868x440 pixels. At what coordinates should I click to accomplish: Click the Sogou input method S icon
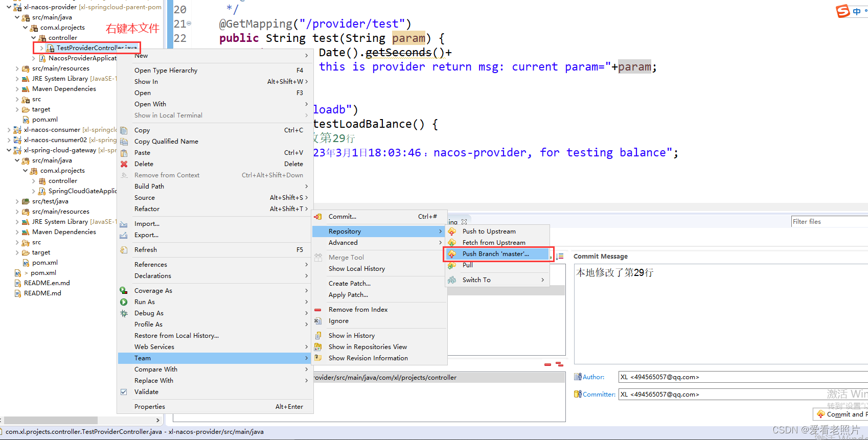(843, 11)
